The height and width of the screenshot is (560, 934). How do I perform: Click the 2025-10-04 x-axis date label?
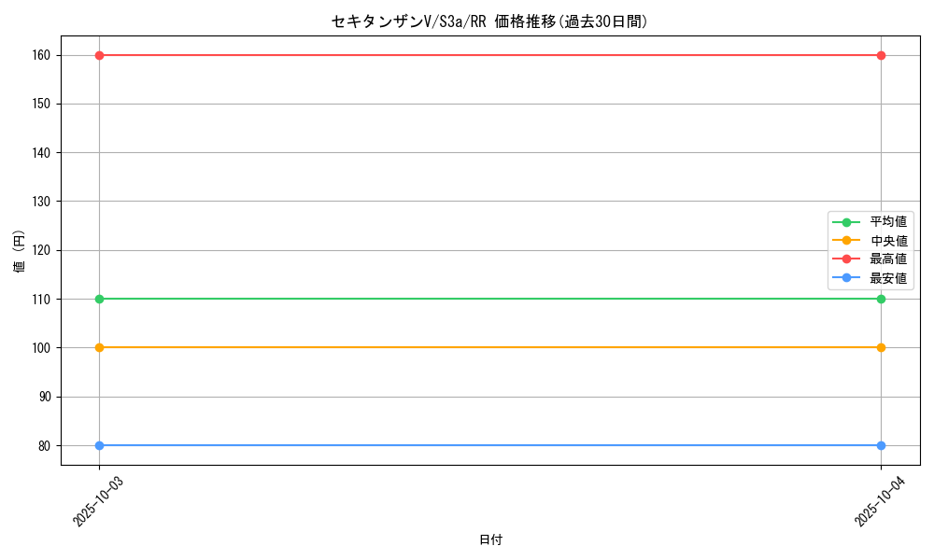(x=880, y=501)
